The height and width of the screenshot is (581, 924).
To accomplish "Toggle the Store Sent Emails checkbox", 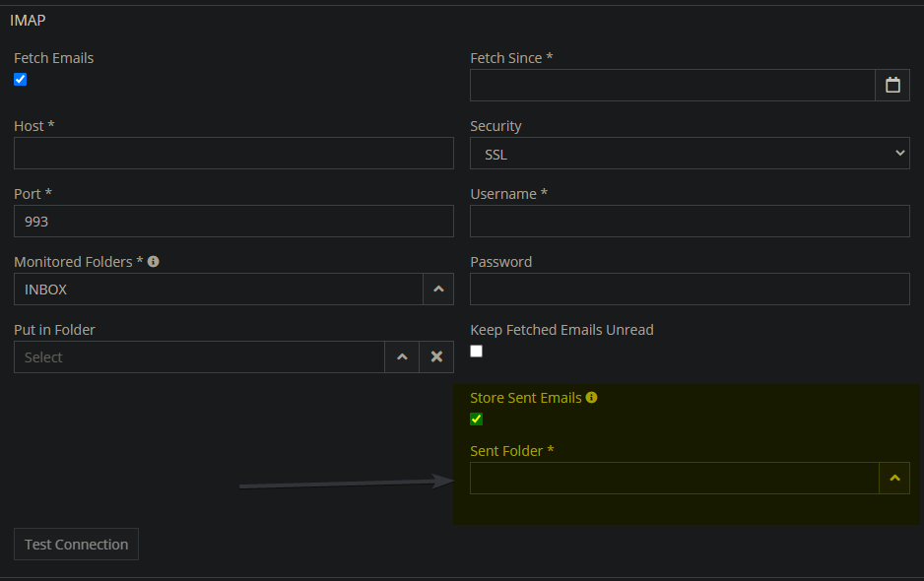I will pyautogui.click(x=477, y=420).
